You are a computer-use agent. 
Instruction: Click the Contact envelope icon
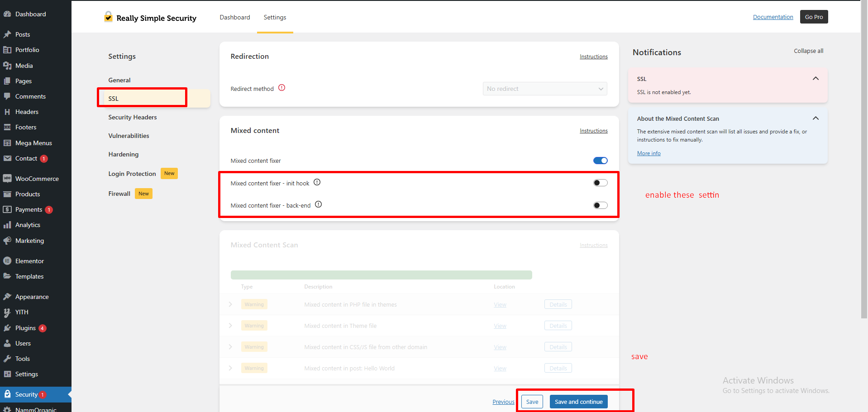pyautogui.click(x=7, y=158)
